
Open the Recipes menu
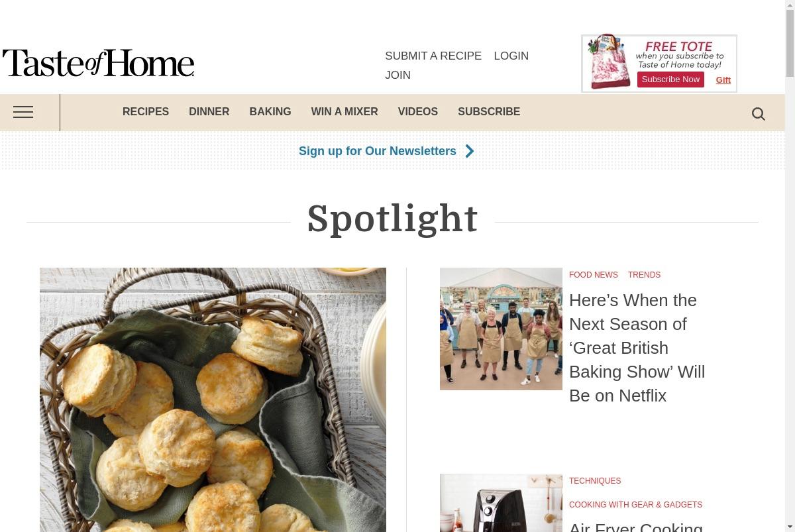pyautogui.click(x=146, y=112)
